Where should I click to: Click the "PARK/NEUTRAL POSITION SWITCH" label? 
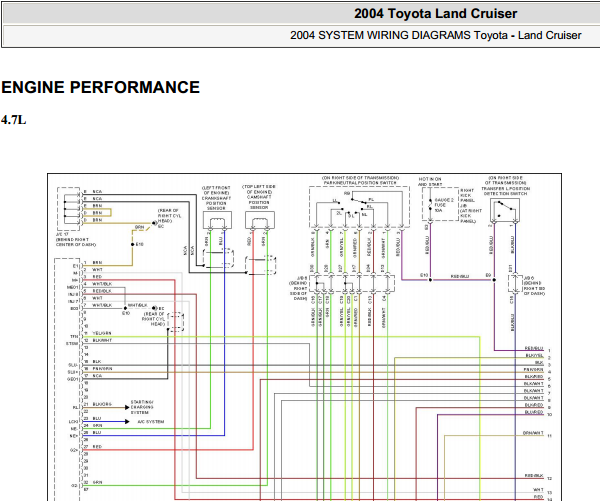tap(360, 183)
